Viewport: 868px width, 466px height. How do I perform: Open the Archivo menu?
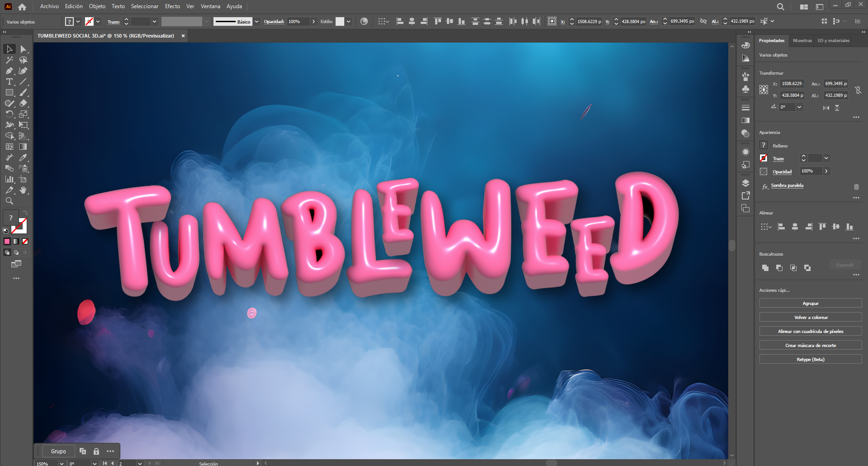point(49,6)
